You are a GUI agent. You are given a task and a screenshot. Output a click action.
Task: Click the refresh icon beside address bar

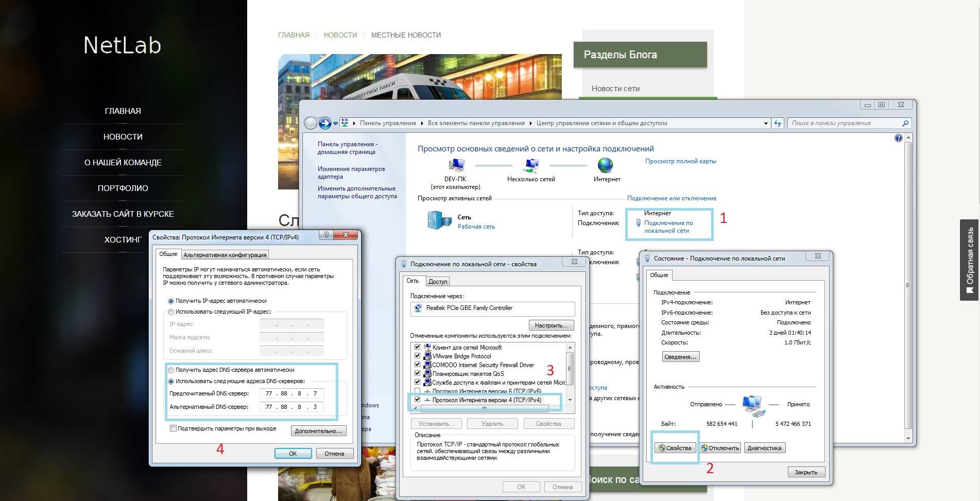pos(778,123)
